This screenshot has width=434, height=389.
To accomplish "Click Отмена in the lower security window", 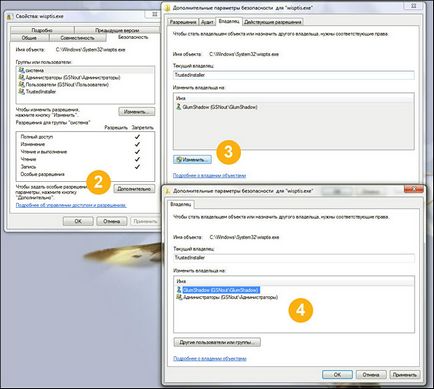I will pyautogui.click(x=371, y=375).
